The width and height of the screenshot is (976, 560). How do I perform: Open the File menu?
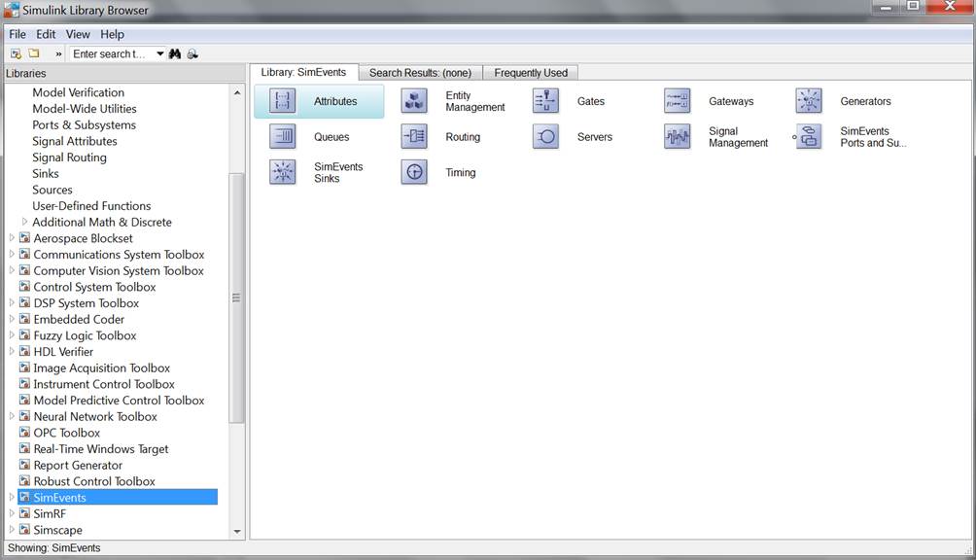pyautogui.click(x=17, y=34)
